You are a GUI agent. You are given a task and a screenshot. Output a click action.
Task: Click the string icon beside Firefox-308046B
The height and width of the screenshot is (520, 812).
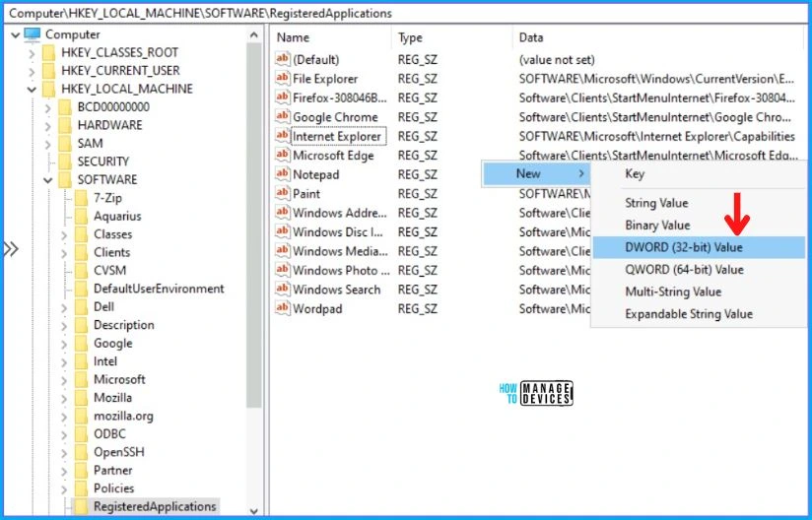(282, 97)
